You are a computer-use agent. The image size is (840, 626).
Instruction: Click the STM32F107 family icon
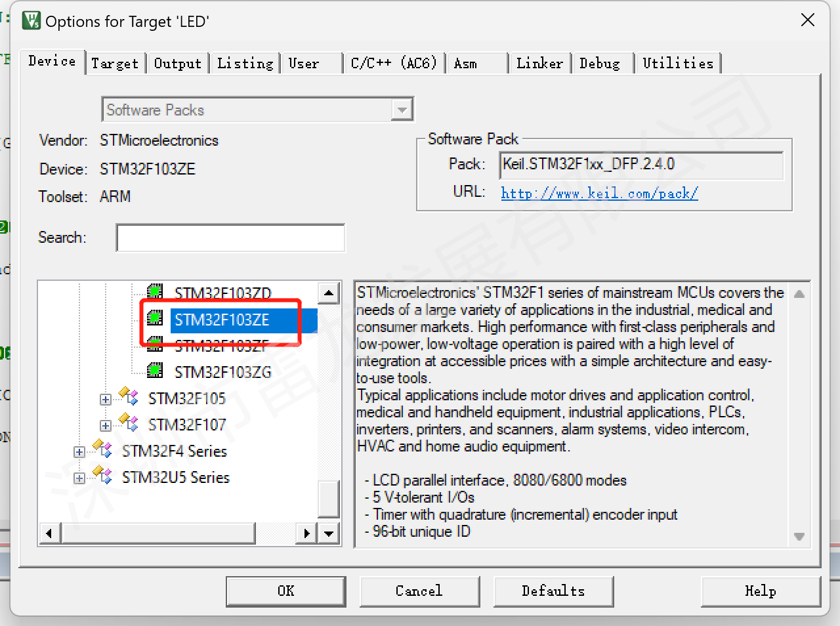[x=129, y=423]
